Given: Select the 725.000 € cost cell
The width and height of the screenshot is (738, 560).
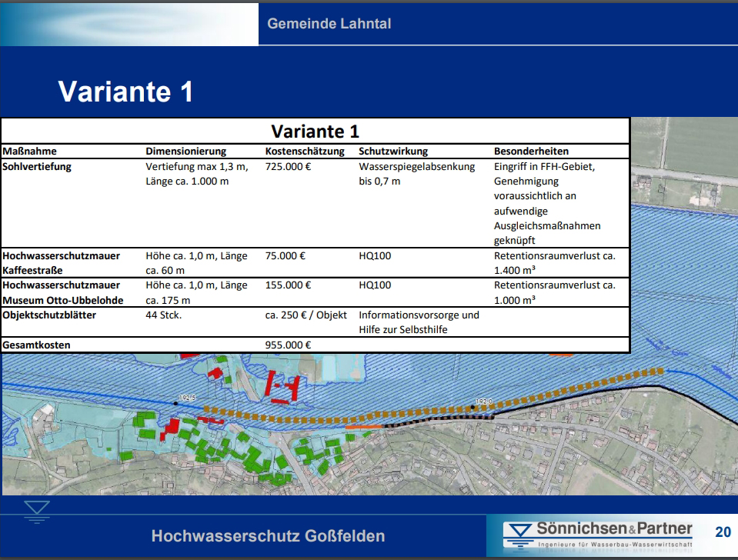Looking at the screenshot, I should [x=289, y=167].
